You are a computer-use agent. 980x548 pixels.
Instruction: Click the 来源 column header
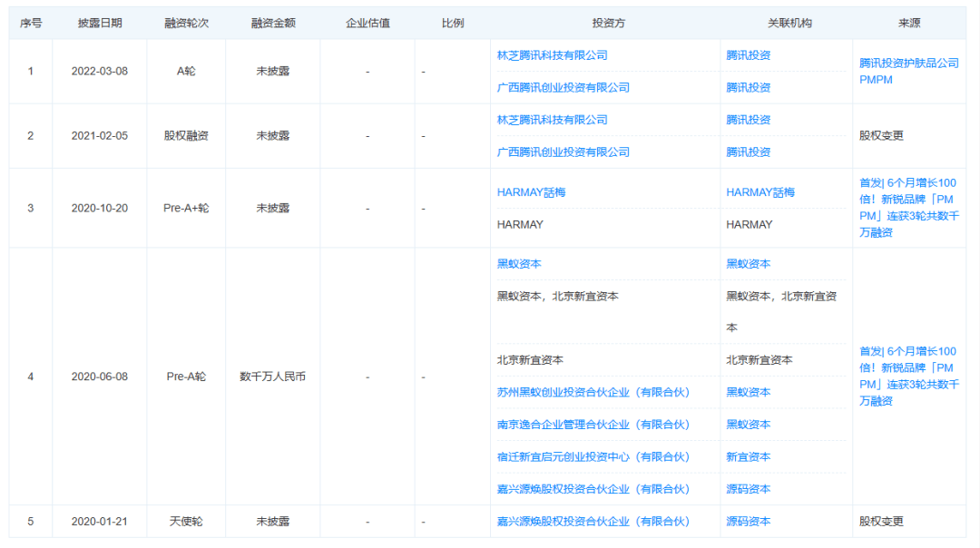pos(908,23)
